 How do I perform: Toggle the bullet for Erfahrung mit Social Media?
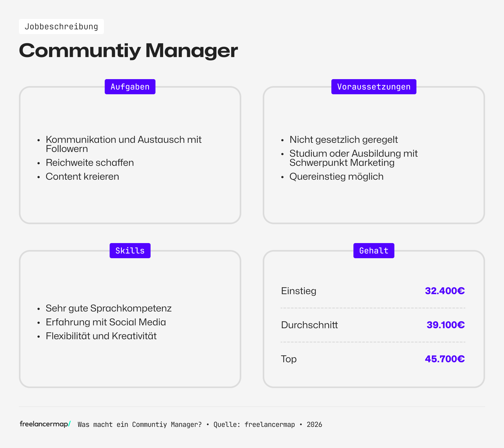tap(39, 323)
